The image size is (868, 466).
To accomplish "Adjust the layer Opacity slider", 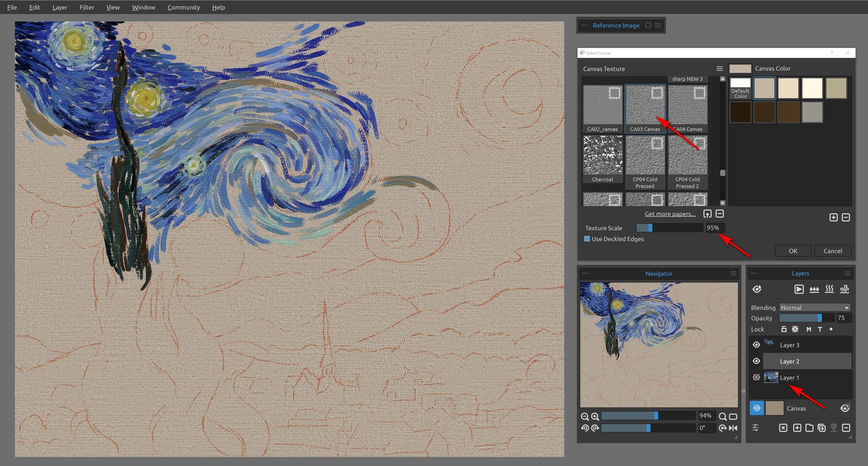I will point(807,318).
